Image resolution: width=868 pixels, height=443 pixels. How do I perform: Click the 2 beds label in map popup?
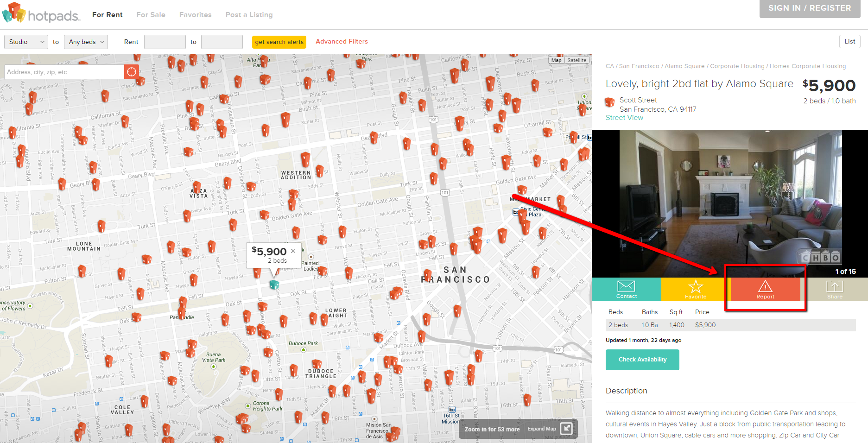[x=277, y=260]
